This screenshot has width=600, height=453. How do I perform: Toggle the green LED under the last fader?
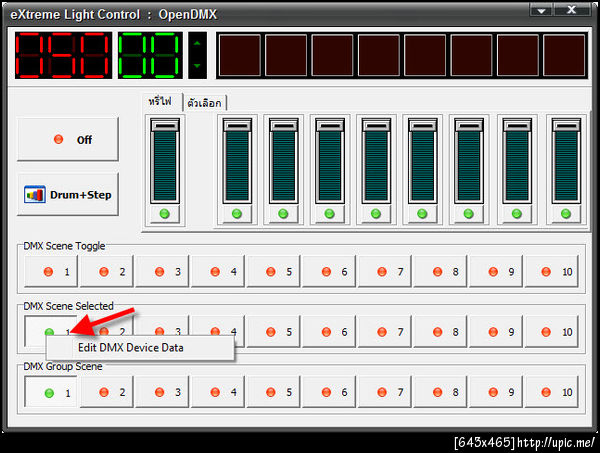pos(566,214)
